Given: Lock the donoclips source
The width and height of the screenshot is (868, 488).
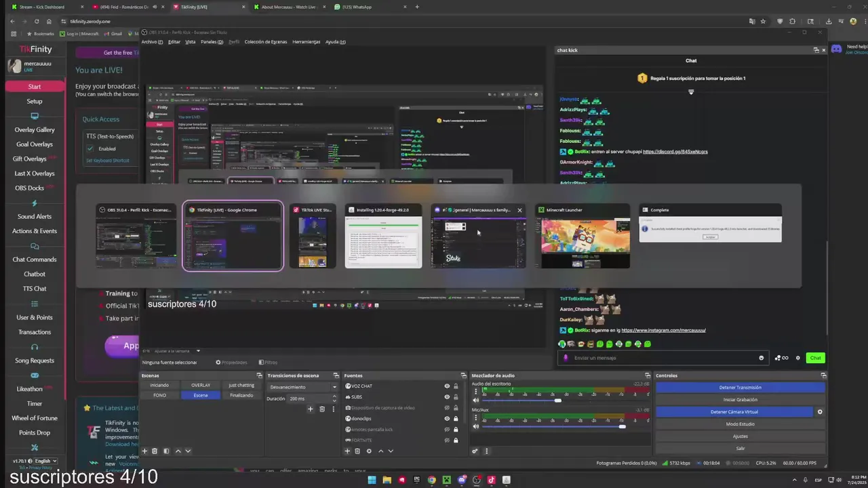Looking at the screenshot, I should pyautogui.click(x=456, y=419).
